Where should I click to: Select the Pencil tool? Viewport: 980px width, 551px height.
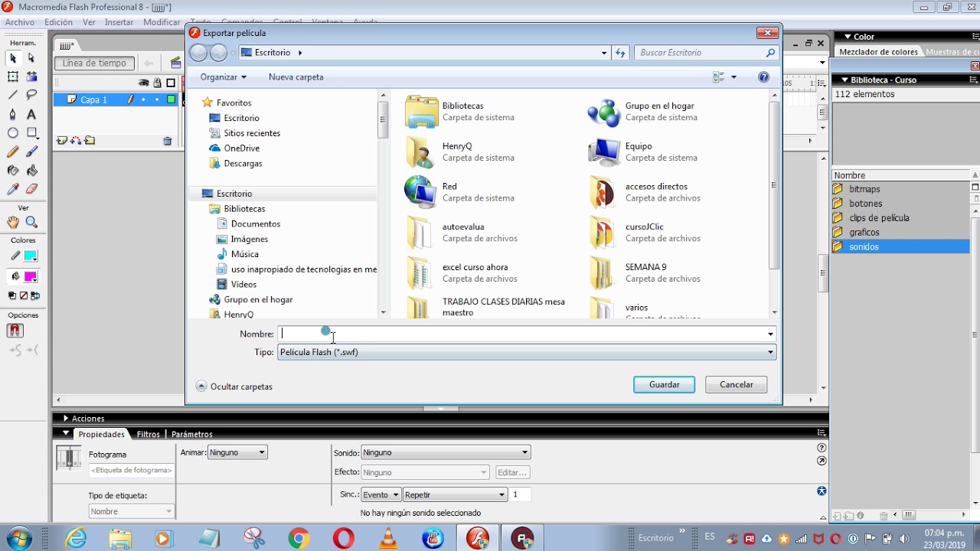[13, 152]
